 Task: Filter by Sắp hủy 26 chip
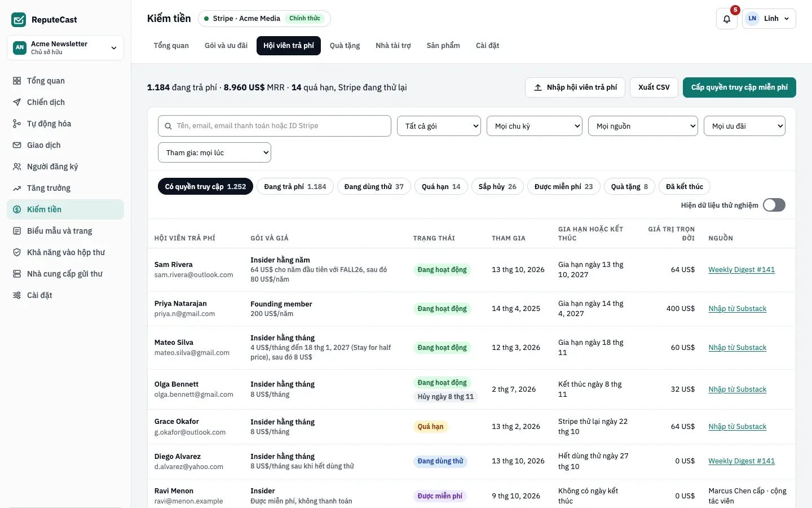(x=497, y=187)
